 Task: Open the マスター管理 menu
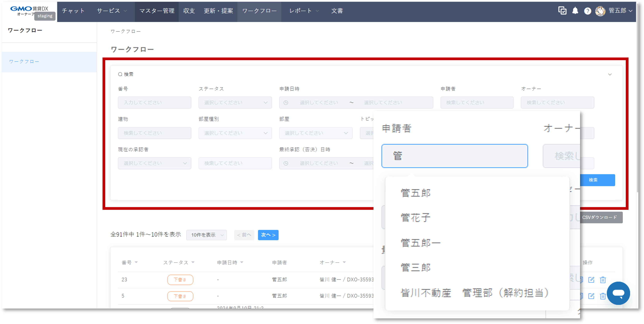157,11
